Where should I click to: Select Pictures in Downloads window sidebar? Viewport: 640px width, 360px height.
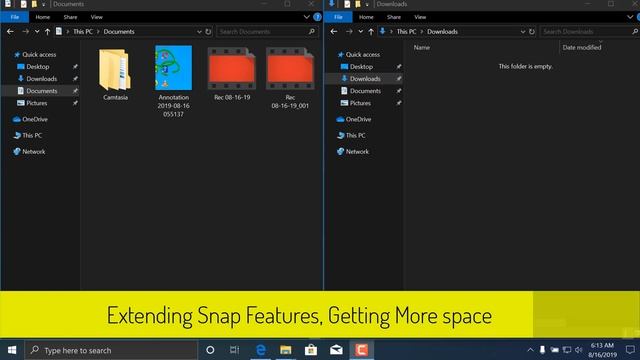360,103
